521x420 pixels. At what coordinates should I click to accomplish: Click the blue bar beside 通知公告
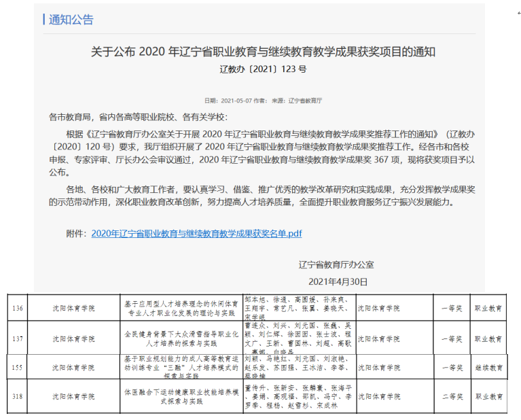click(x=44, y=19)
